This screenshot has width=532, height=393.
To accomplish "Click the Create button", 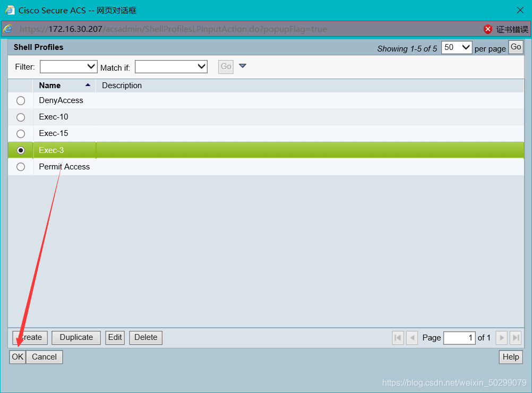I will 30,338.
